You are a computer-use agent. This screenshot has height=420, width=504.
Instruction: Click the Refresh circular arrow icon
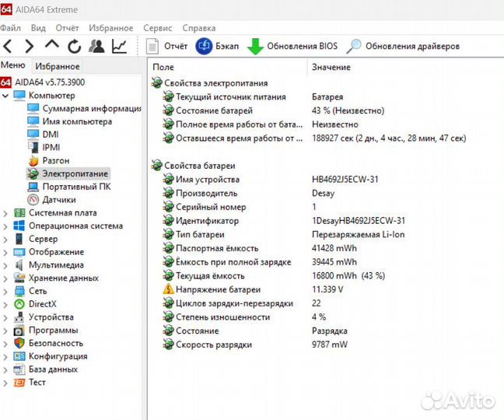pyautogui.click(x=74, y=47)
